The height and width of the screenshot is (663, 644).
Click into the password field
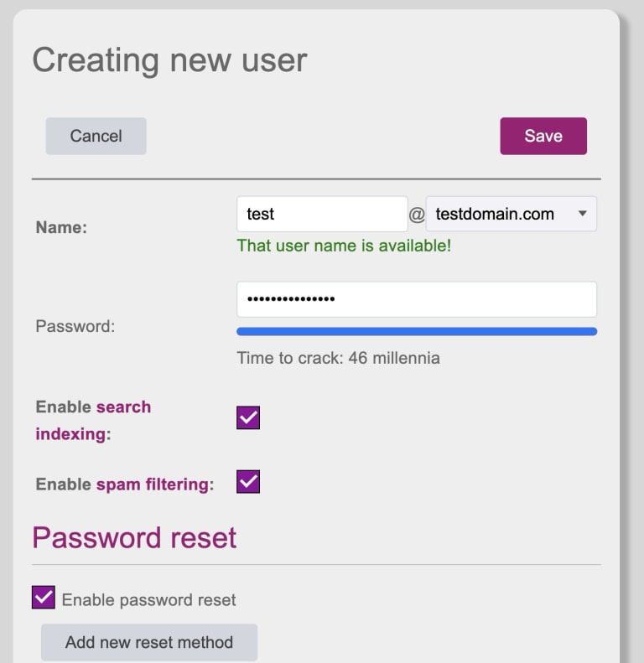[x=417, y=299]
